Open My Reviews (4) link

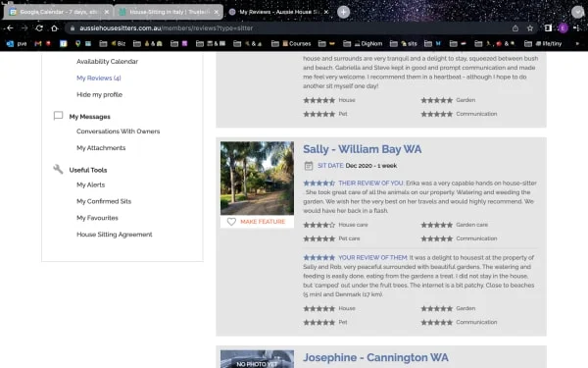[99, 79]
